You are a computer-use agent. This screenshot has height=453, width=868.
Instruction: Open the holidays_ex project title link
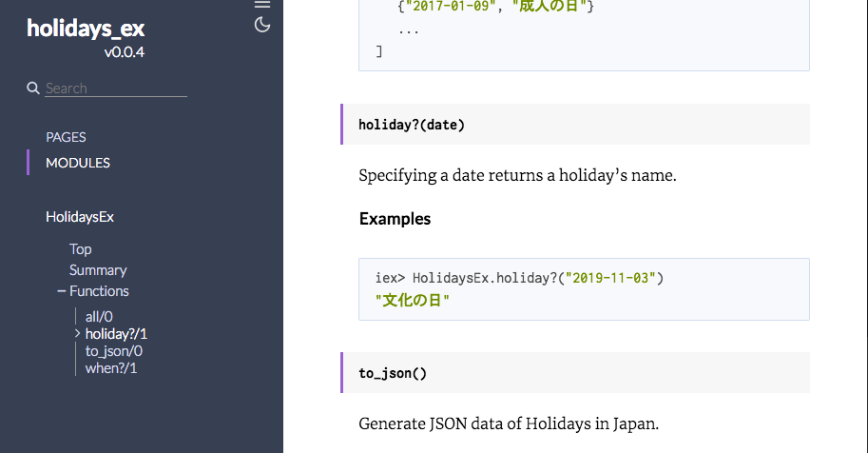click(86, 29)
